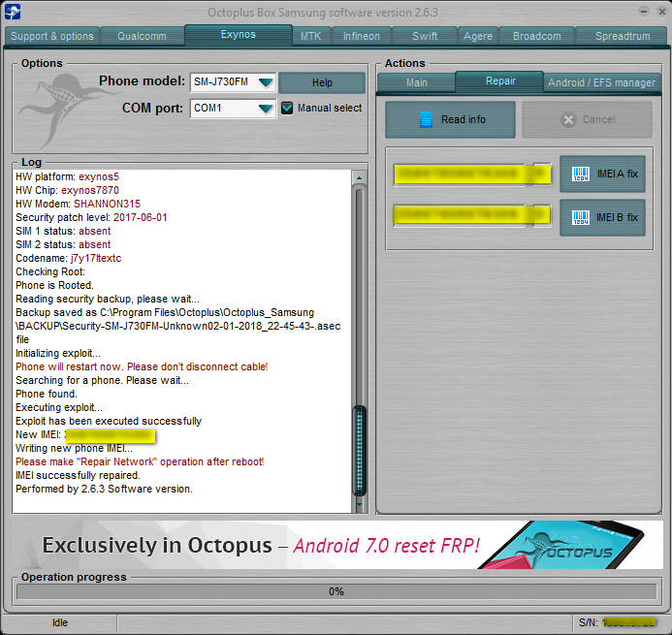Click log line 'Codename: j7y17ltextc'
Screen dimensions: 672x635
(69, 259)
